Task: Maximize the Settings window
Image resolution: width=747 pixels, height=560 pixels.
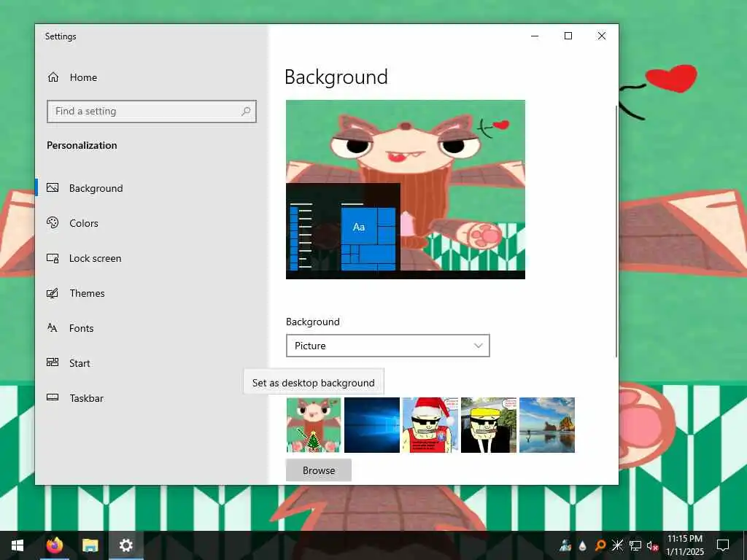Action: tap(568, 36)
